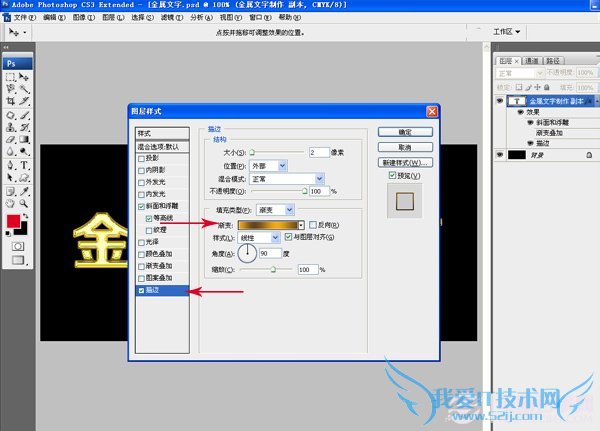Select the Custom Shape tool
Image resolution: width=600 pixels, height=431 pixels.
click(24, 178)
